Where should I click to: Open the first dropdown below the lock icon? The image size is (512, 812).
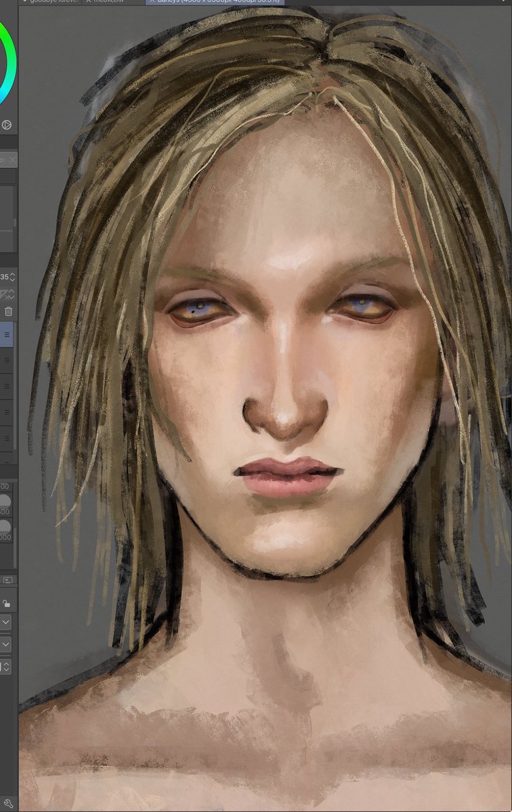(x=5, y=623)
